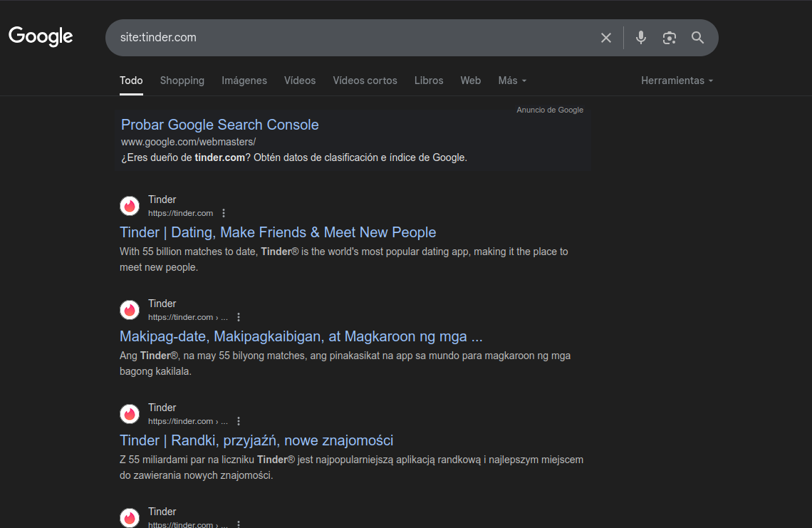Click the Tinder favicon of the partially visible last result
The width and height of the screenshot is (812, 528).
point(130,517)
